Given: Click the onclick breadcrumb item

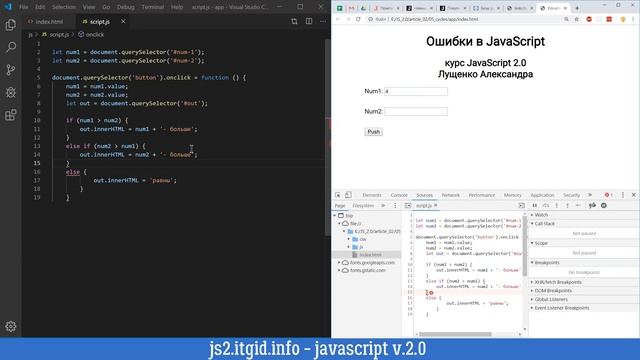Looking at the screenshot, I should [x=91, y=35].
